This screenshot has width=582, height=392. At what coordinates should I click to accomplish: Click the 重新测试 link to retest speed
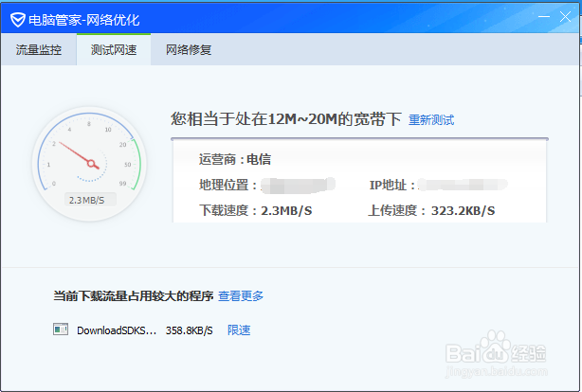[431, 120]
